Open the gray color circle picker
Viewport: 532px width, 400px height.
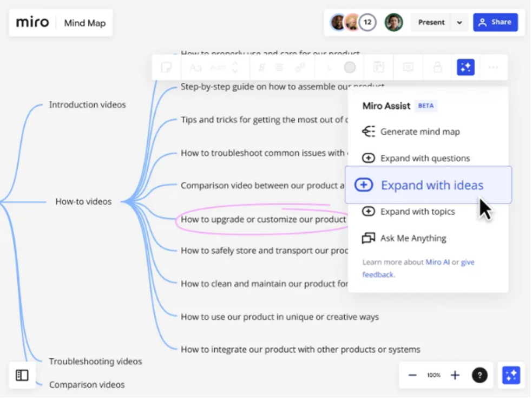point(350,67)
